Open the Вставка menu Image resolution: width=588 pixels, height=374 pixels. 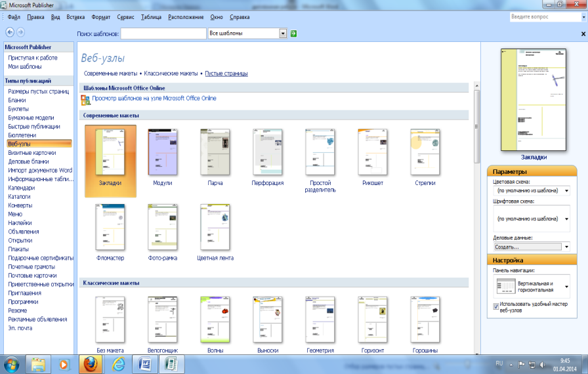(75, 17)
